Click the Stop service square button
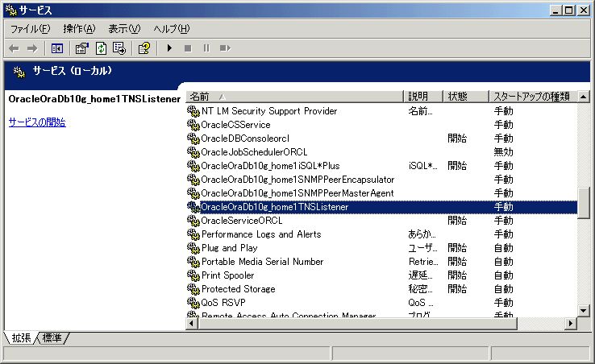Image resolution: width=595 pixels, height=364 pixels. click(188, 48)
